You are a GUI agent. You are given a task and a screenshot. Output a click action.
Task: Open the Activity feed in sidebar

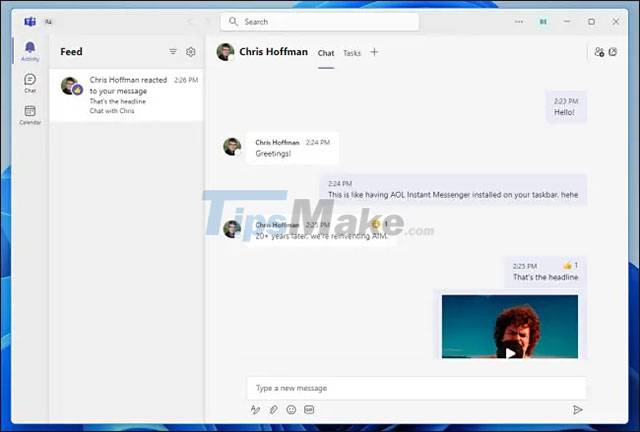point(30,51)
